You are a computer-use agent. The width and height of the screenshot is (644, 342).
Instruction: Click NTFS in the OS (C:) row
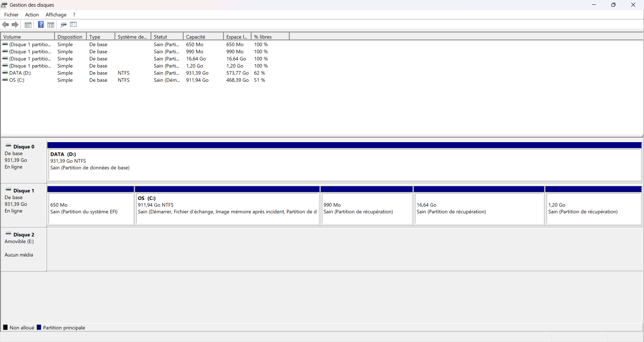click(123, 80)
